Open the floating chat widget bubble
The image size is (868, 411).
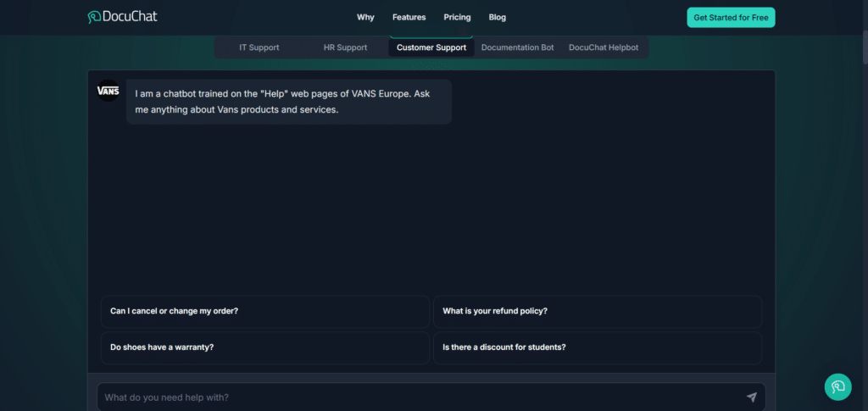click(837, 386)
